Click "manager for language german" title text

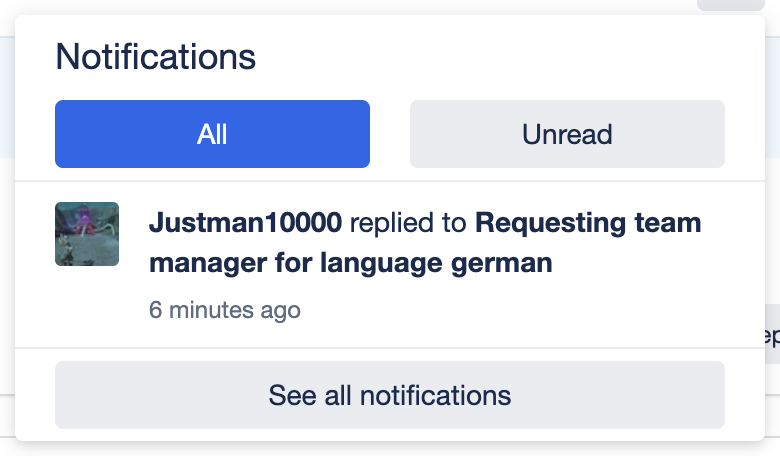(x=350, y=264)
